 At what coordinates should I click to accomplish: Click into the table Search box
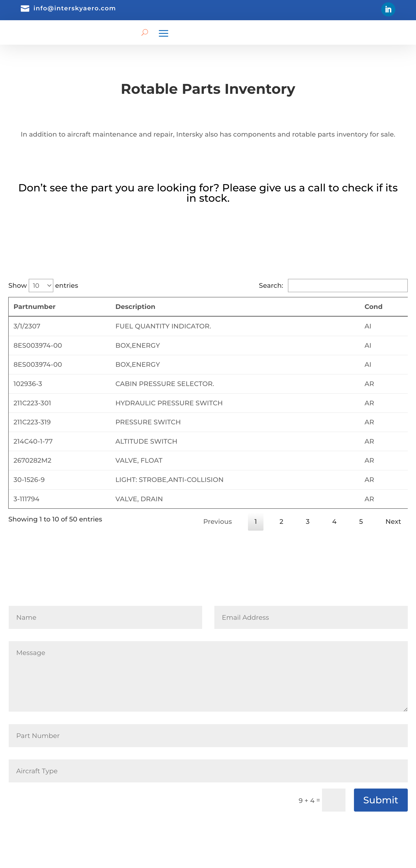pyautogui.click(x=348, y=285)
